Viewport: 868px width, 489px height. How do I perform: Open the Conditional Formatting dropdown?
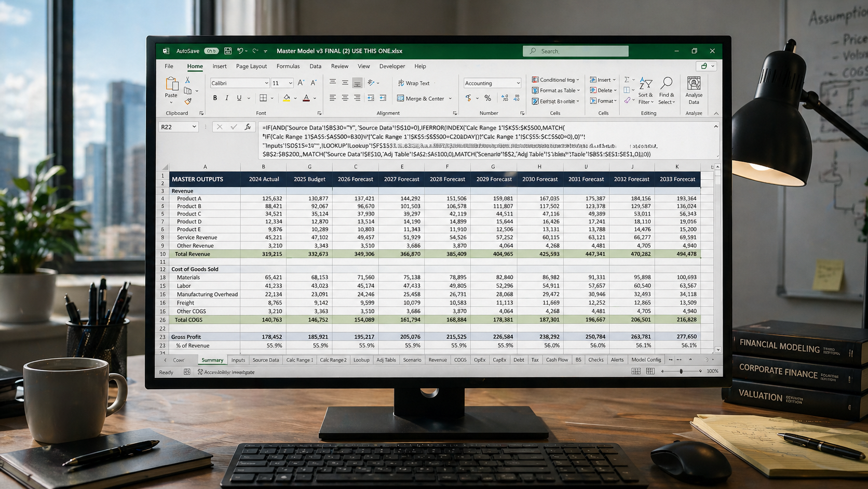click(555, 80)
